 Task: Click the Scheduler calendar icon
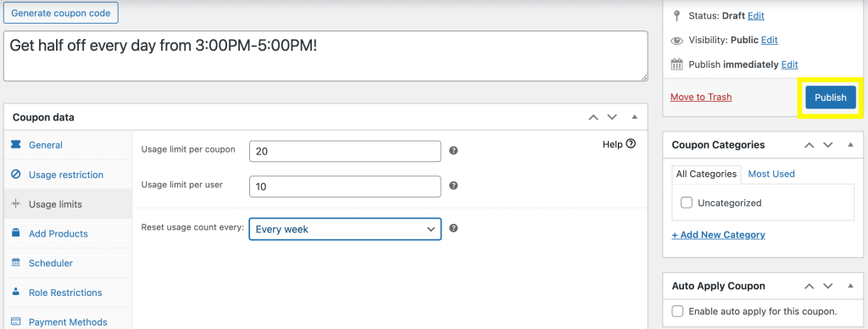coord(16,263)
